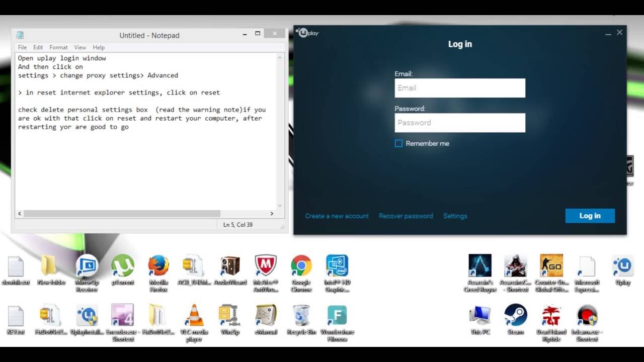644x362 pixels.
Task: Open the View menu in Notepad
Action: pyautogui.click(x=80, y=47)
